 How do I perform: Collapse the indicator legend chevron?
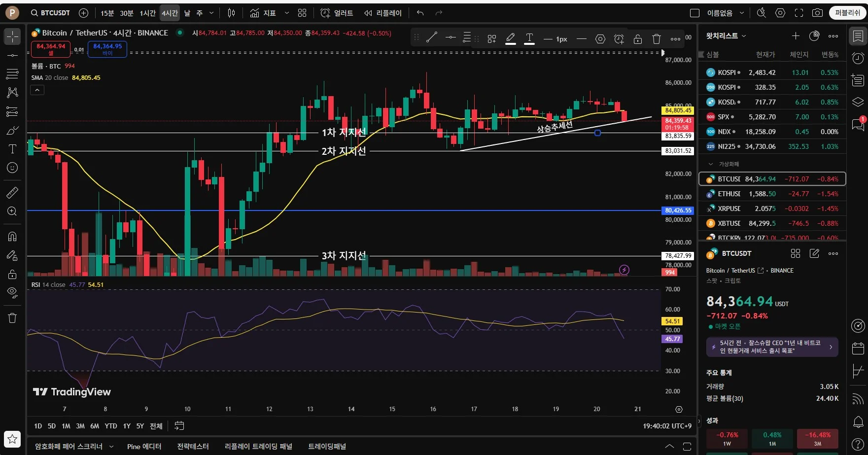pyautogui.click(x=37, y=90)
